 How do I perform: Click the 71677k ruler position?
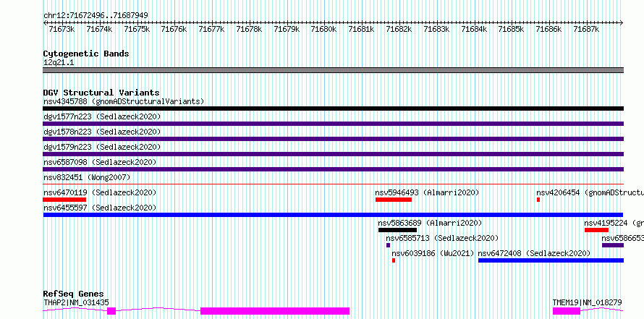coord(211,29)
